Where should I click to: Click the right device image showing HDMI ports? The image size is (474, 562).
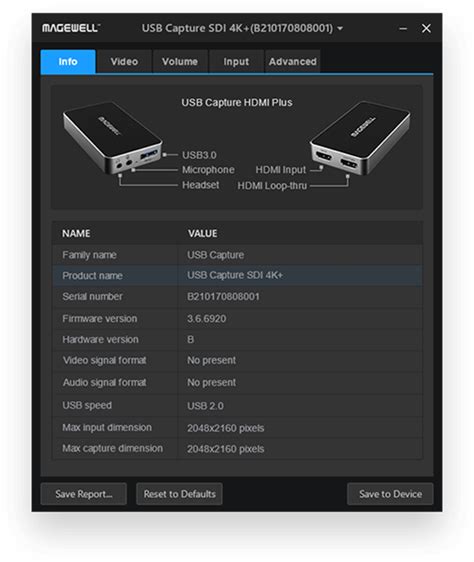point(360,137)
